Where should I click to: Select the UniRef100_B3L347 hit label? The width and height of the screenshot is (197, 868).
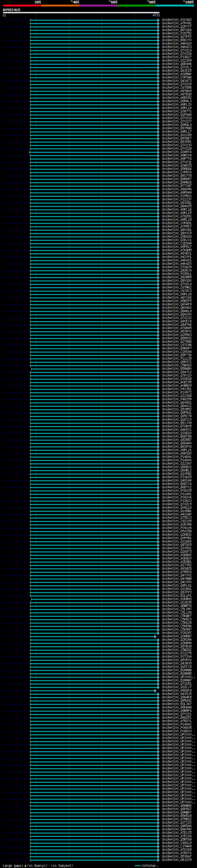[x=177, y=704]
